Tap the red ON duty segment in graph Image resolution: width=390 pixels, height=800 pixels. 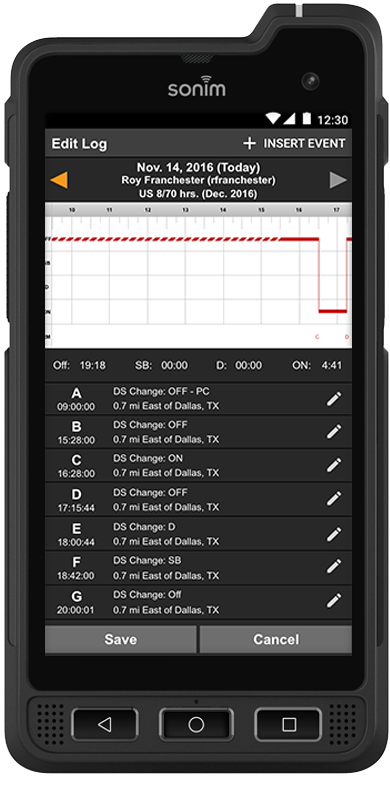click(x=332, y=311)
